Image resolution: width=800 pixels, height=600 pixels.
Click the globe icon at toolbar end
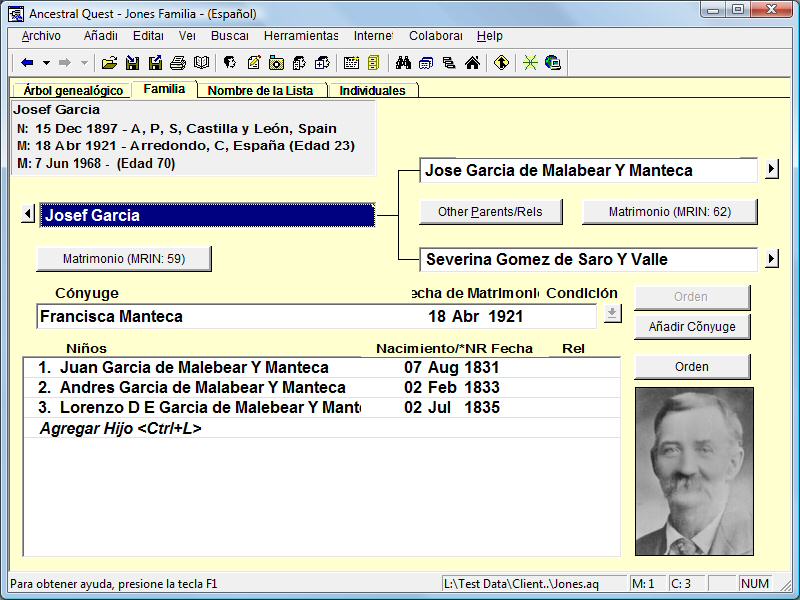pos(552,63)
